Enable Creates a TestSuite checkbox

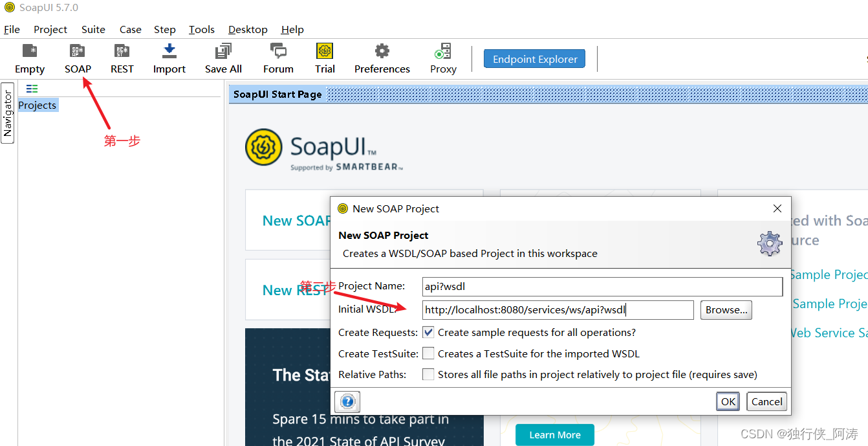pyautogui.click(x=428, y=353)
